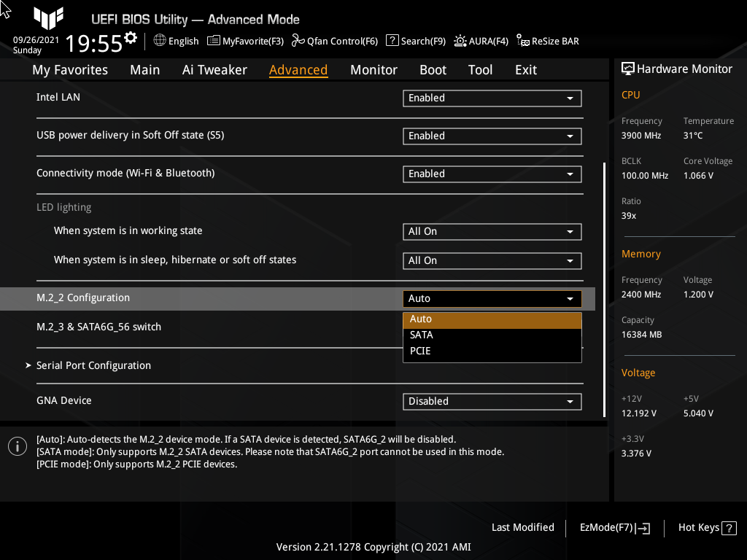Viewport: 747px width, 560px height.
Task: Open the Intel LAN dropdown
Action: [x=492, y=98]
